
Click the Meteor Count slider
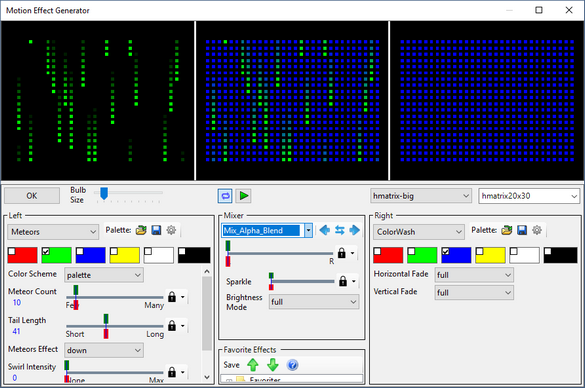[115, 297]
